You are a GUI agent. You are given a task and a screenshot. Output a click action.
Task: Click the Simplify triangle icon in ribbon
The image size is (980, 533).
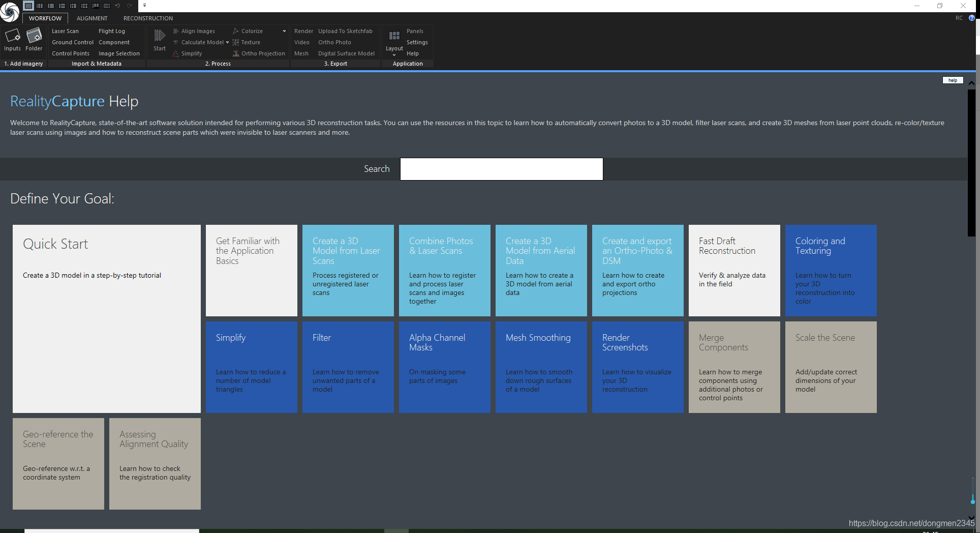coord(176,54)
